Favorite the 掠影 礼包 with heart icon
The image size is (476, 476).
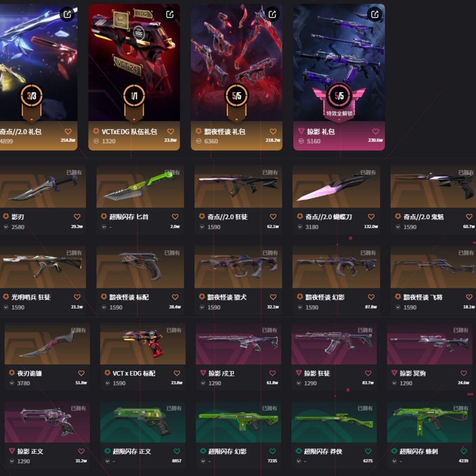[376, 131]
